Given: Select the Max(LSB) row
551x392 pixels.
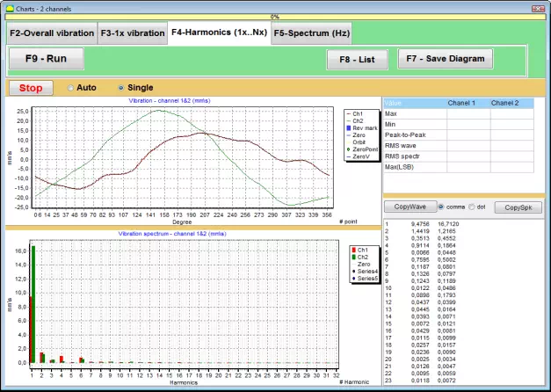Looking at the screenshot, I should (x=459, y=167).
